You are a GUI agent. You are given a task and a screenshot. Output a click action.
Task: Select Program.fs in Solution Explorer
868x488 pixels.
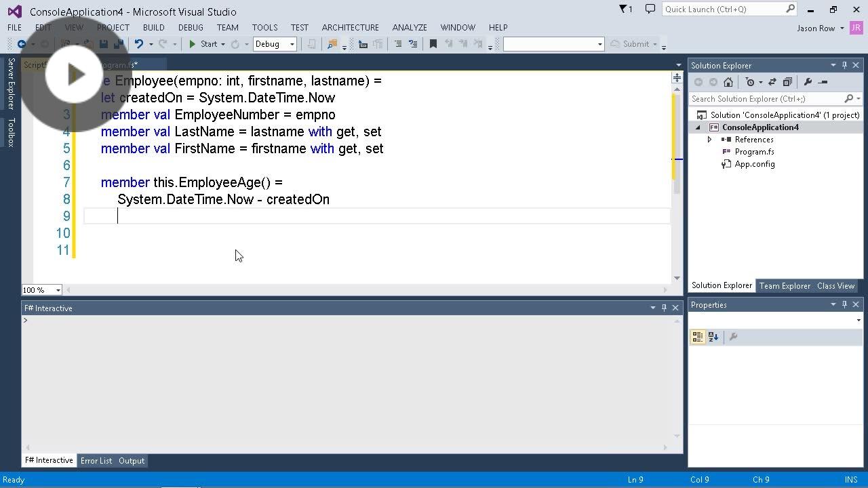tap(755, 152)
